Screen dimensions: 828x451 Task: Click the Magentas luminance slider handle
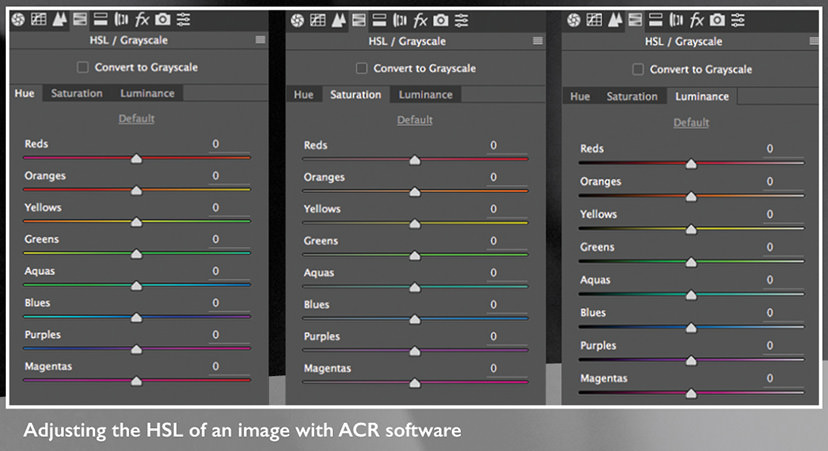691,393
